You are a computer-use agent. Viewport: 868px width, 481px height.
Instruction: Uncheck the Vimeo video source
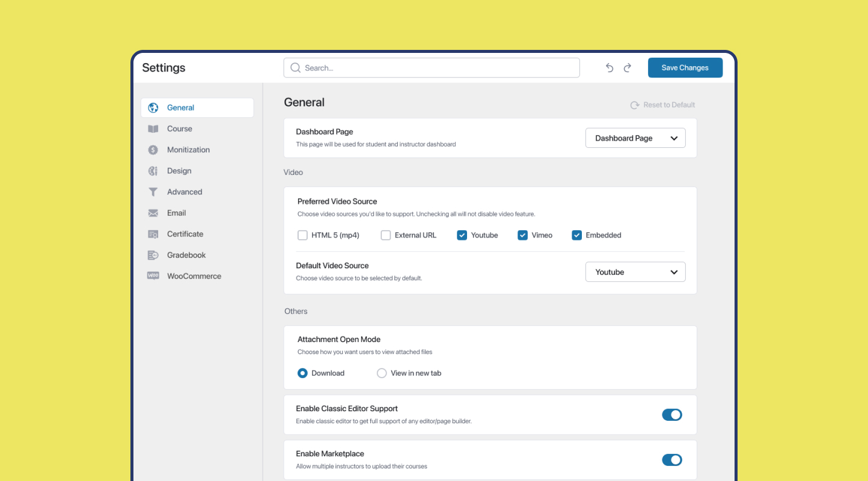[522, 235]
